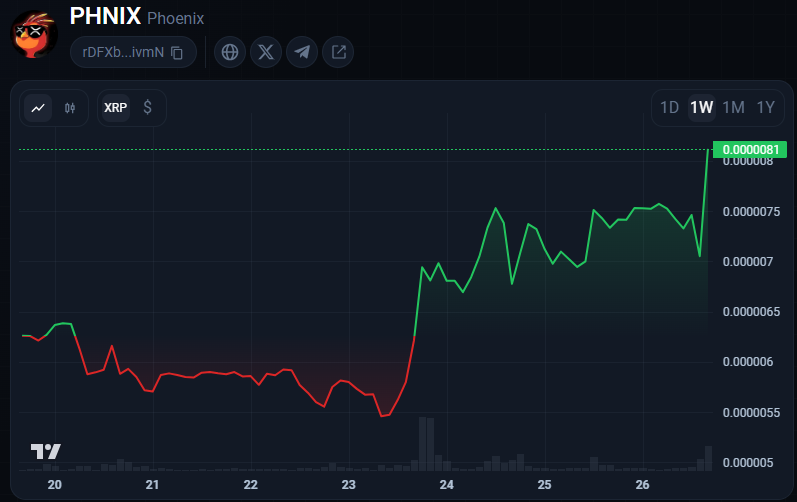Show price in XRP
Screen dimensions: 797x502
pyautogui.click(x=115, y=108)
